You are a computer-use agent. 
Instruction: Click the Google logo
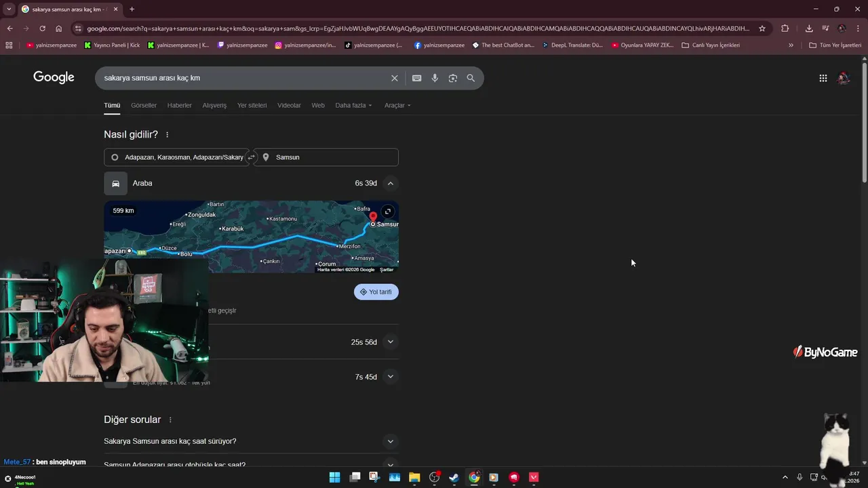tap(54, 77)
